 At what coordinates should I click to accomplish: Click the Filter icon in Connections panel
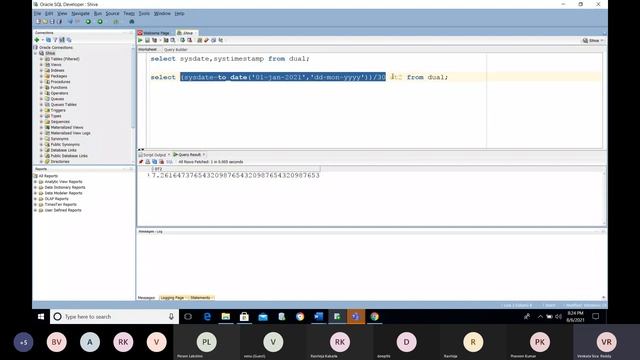tap(55, 40)
